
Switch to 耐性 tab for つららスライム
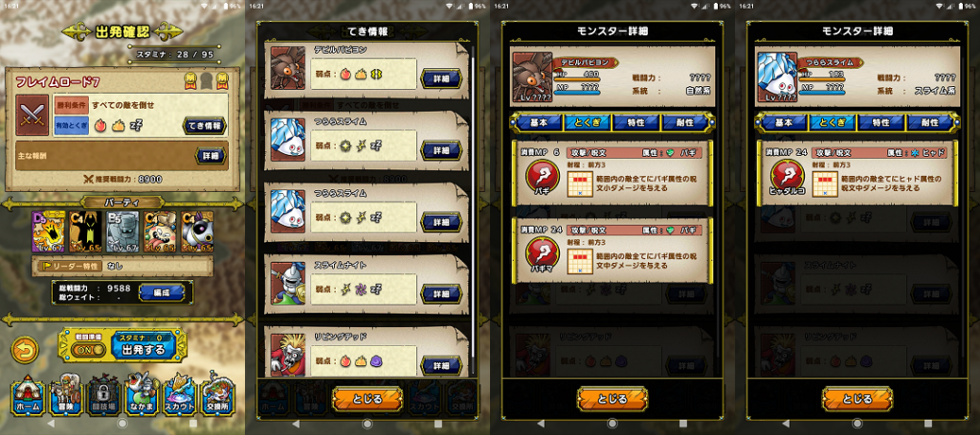pos(928,122)
